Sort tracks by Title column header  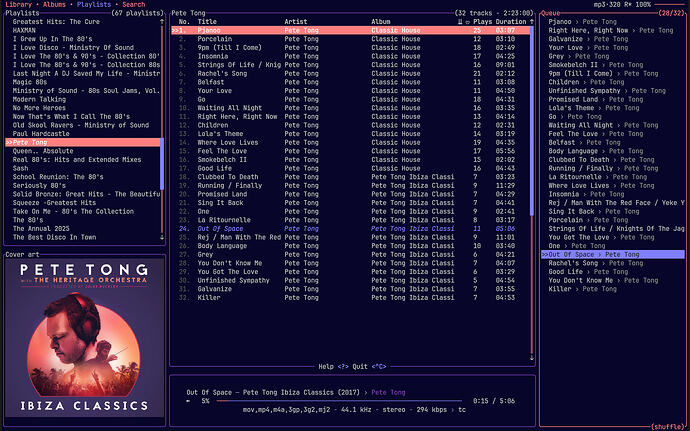click(x=207, y=21)
